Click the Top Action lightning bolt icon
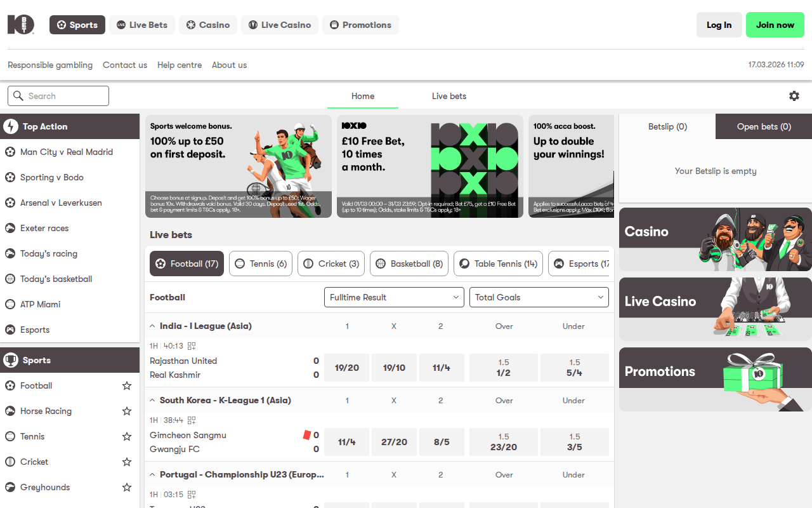This screenshot has height=508, width=812. (11, 126)
